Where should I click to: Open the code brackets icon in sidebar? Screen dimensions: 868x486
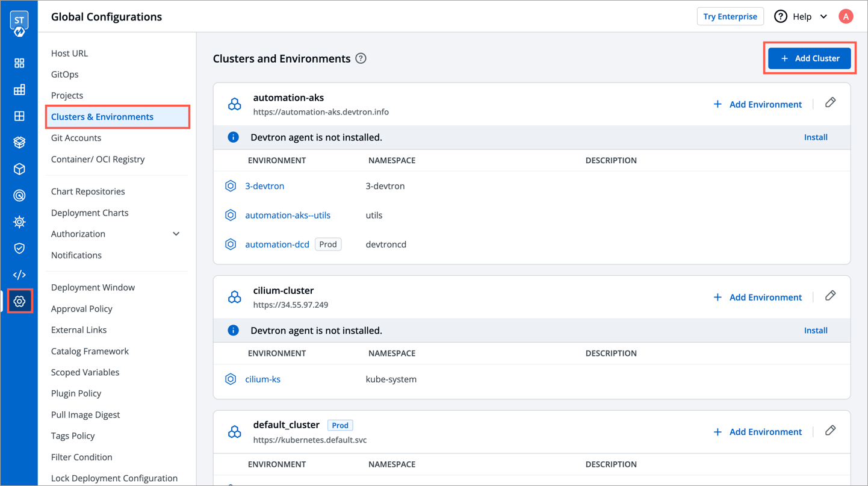click(x=19, y=275)
